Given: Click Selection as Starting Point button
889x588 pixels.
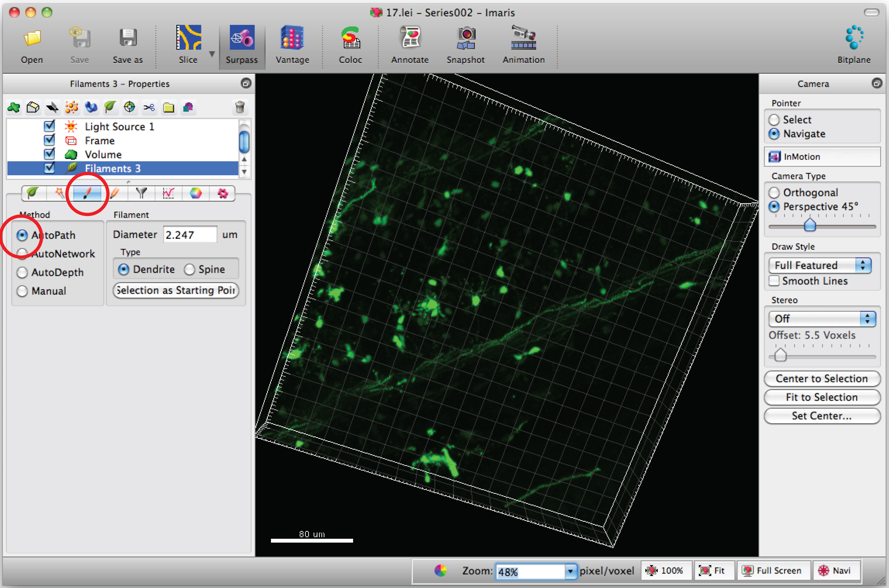Looking at the screenshot, I should click(x=176, y=290).
